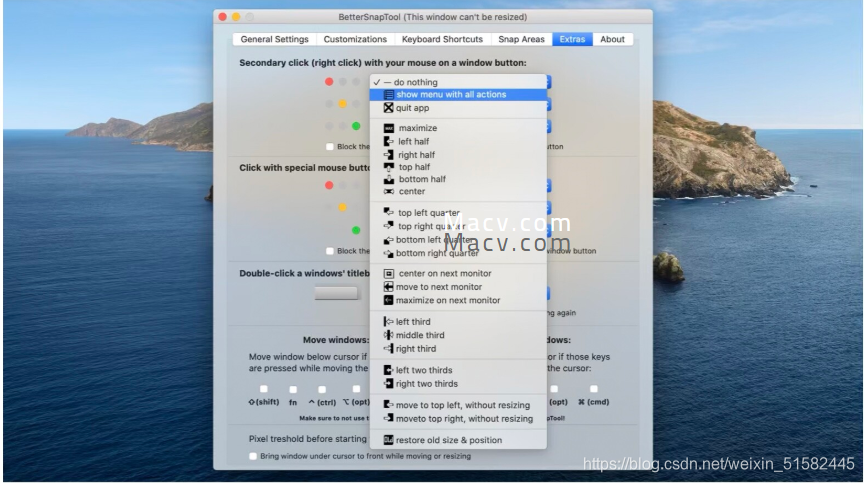This screenshot has height=483, width=865.
Task: Switch to the Customizations tab
Action: (355, 39)
